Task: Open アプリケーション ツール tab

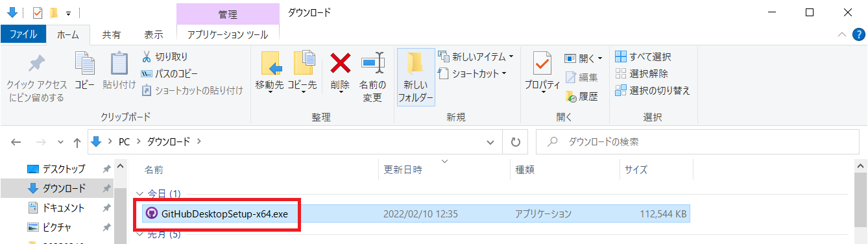Action: [x=228, y=34]
